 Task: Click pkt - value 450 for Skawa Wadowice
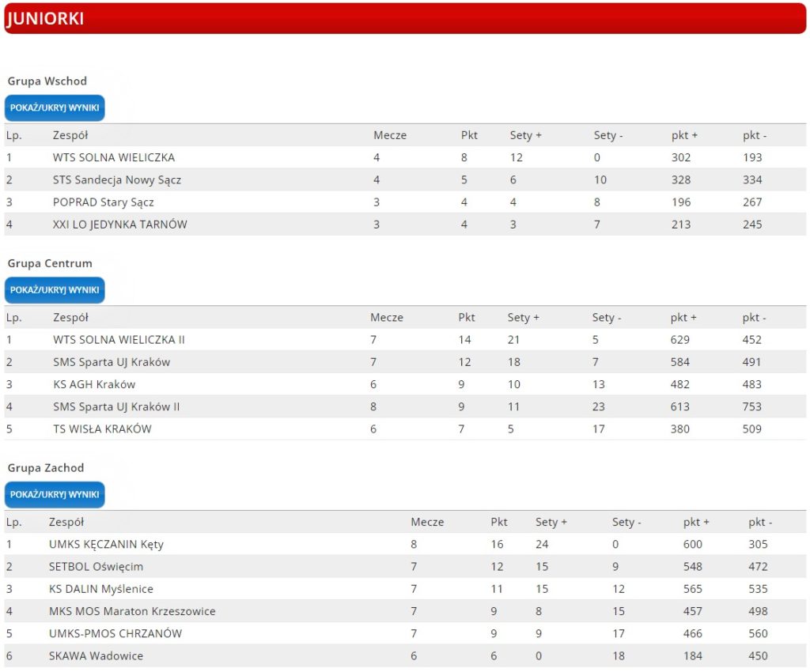(758, 656)
